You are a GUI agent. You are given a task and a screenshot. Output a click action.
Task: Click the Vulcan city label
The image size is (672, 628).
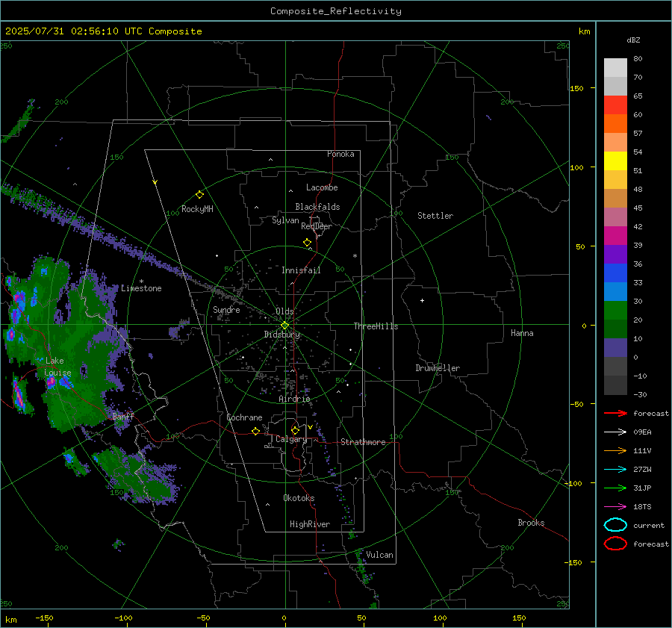tap(379, 555)
